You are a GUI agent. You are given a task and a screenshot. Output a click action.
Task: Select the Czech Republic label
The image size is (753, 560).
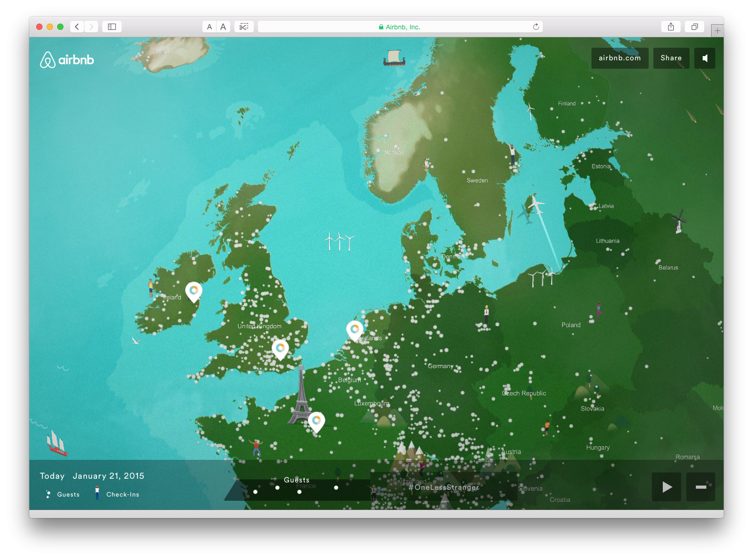pos(524,393)
